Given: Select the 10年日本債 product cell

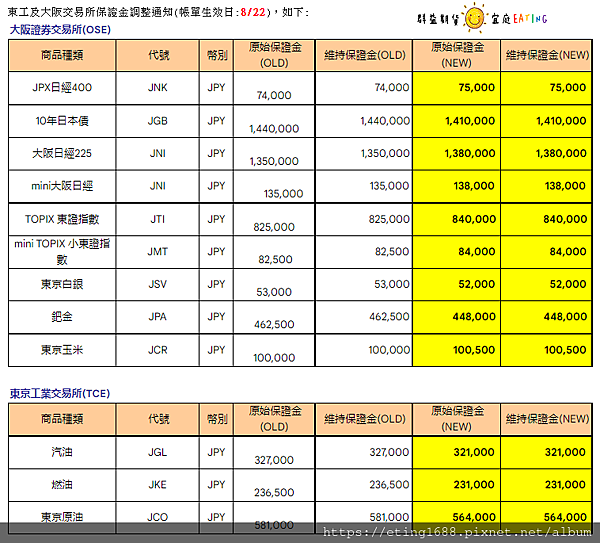Looking at the screenshot, I should tap(62, 121).
